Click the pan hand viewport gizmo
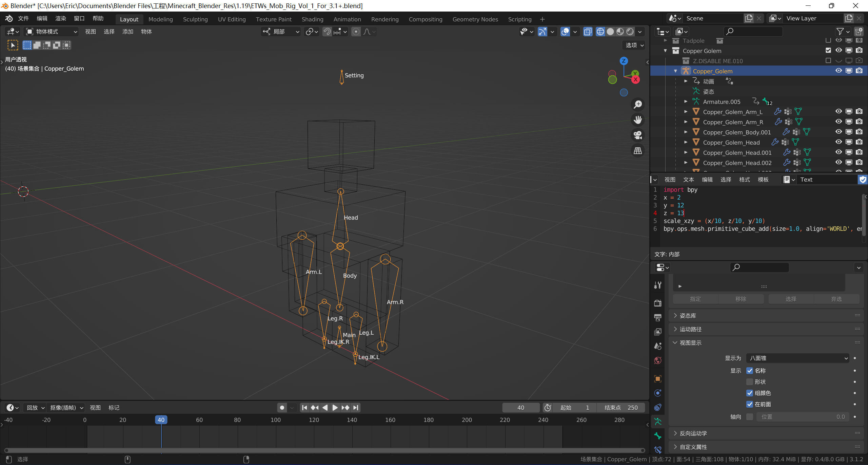The image size is (868, 465). coord(638,120)
